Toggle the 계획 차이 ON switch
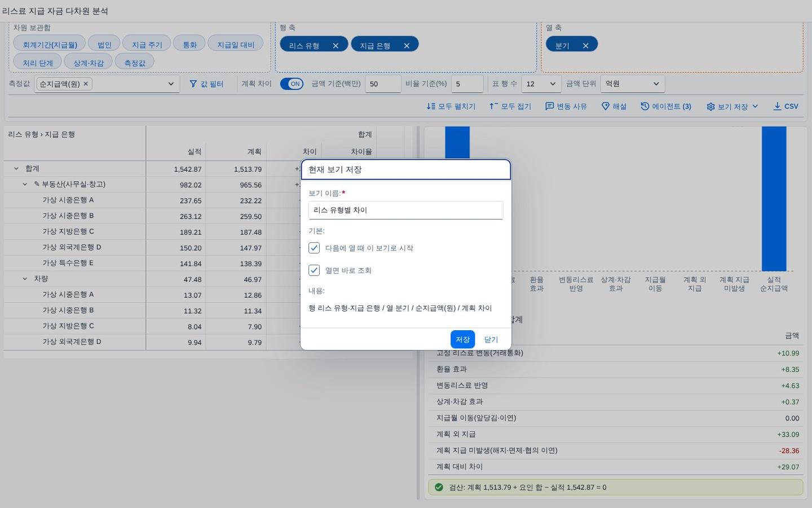 [292, 84]
